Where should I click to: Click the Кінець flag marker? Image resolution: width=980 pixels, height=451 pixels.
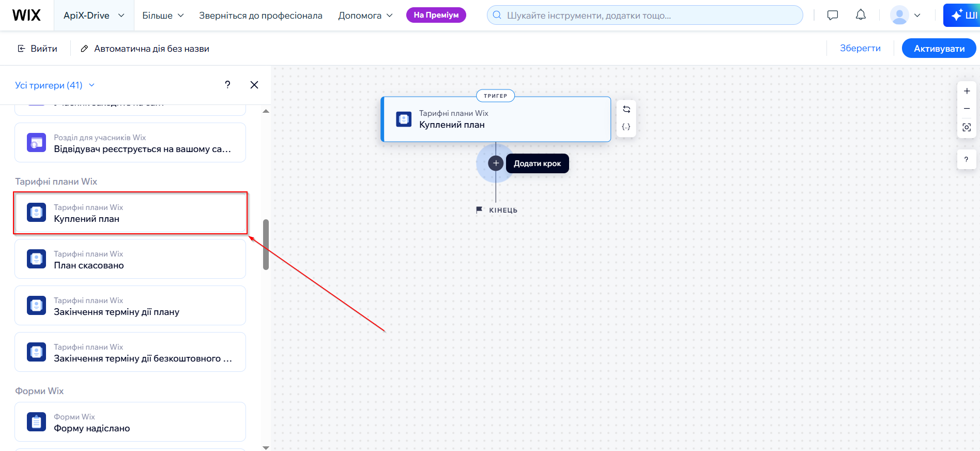479,209
